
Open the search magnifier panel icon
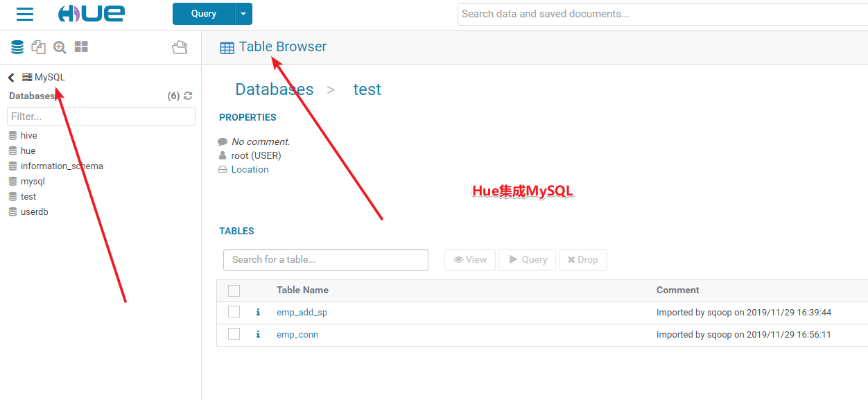pyautogui.click(x=60, y=47)
